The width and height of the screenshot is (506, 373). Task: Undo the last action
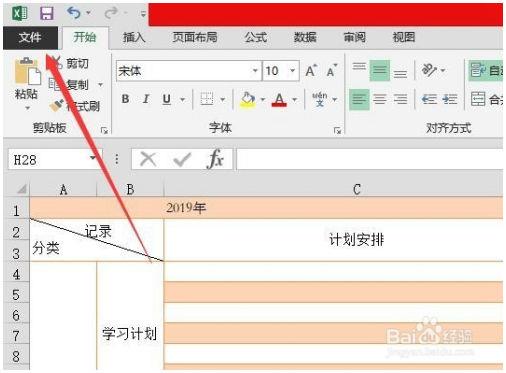pyautogui.click(x=74, y=13)
